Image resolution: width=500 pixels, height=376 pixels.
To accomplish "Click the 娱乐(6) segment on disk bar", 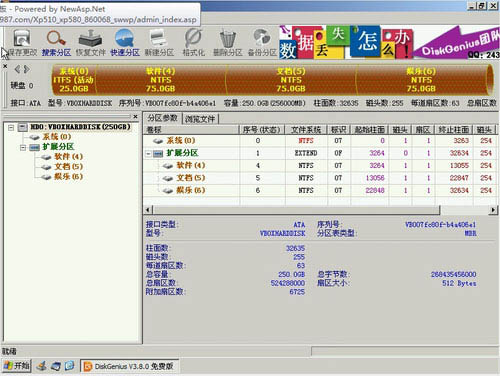I will pyautogui.click(x=421, y=80).
